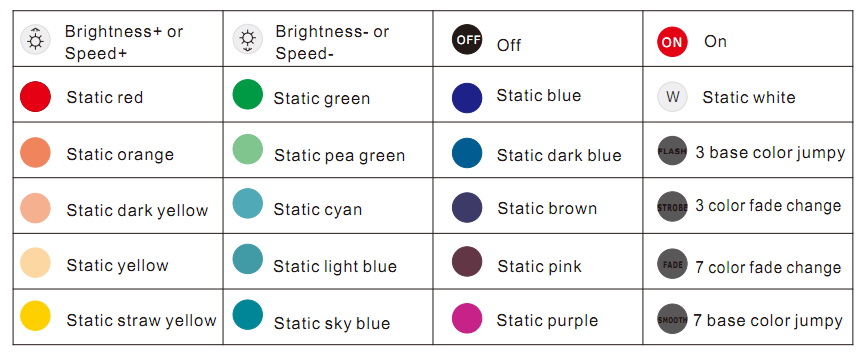Select the static cyan color circle
The image size is (868, 360).
tap(247, 203)
